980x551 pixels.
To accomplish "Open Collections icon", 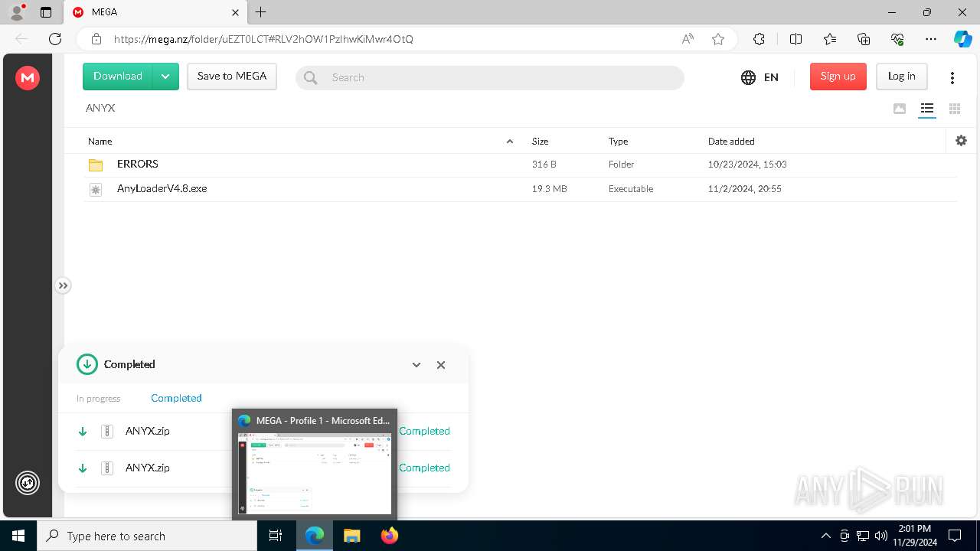I will (x=864, y=39).
